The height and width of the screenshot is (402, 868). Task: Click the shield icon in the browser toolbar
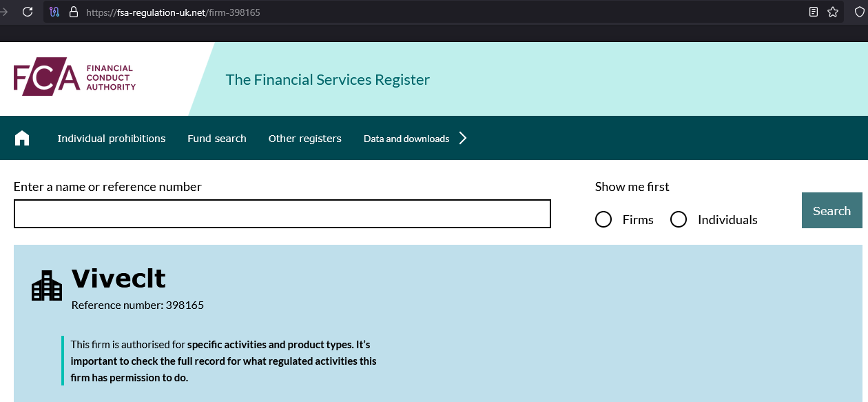tap(859, 12)
